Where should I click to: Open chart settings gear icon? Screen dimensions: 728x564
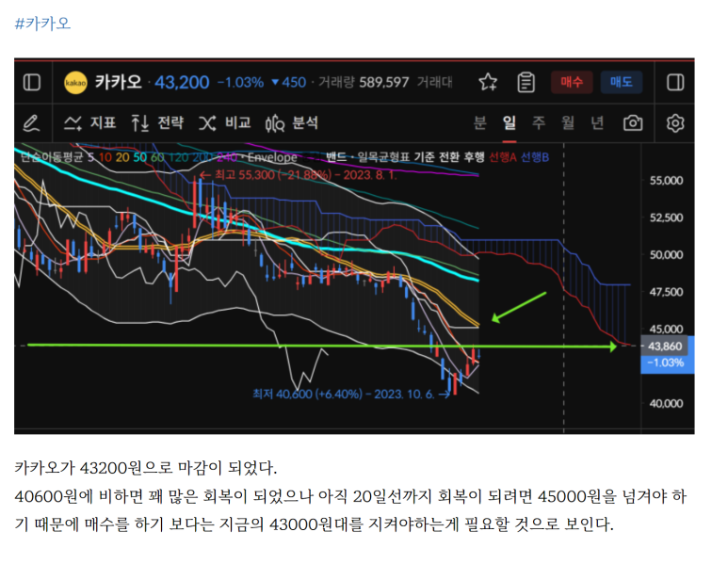click(675, 123)
